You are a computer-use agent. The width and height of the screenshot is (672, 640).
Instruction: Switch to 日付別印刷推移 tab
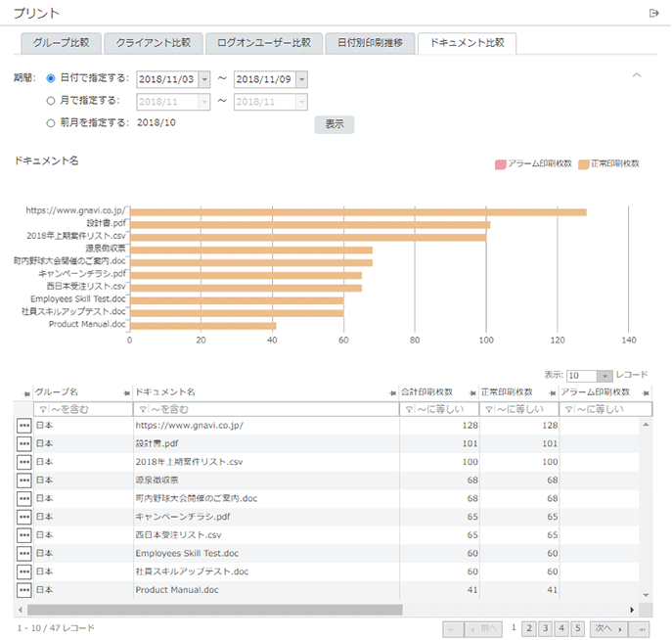(370, 43)
